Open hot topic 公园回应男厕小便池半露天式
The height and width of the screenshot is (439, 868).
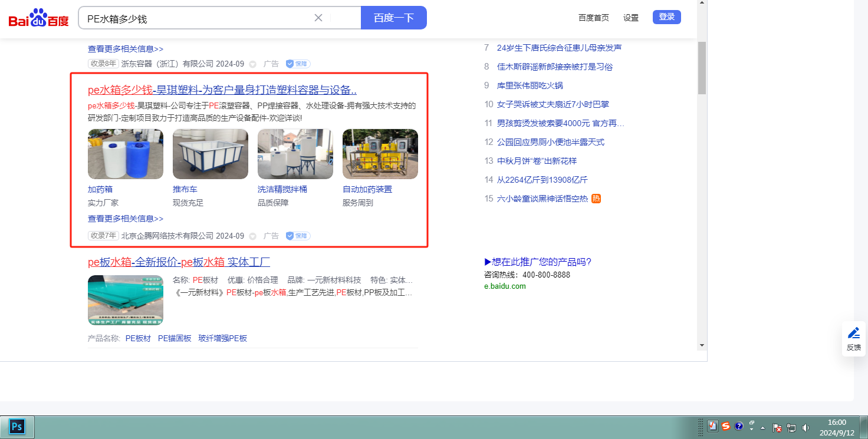pos(551,142)
